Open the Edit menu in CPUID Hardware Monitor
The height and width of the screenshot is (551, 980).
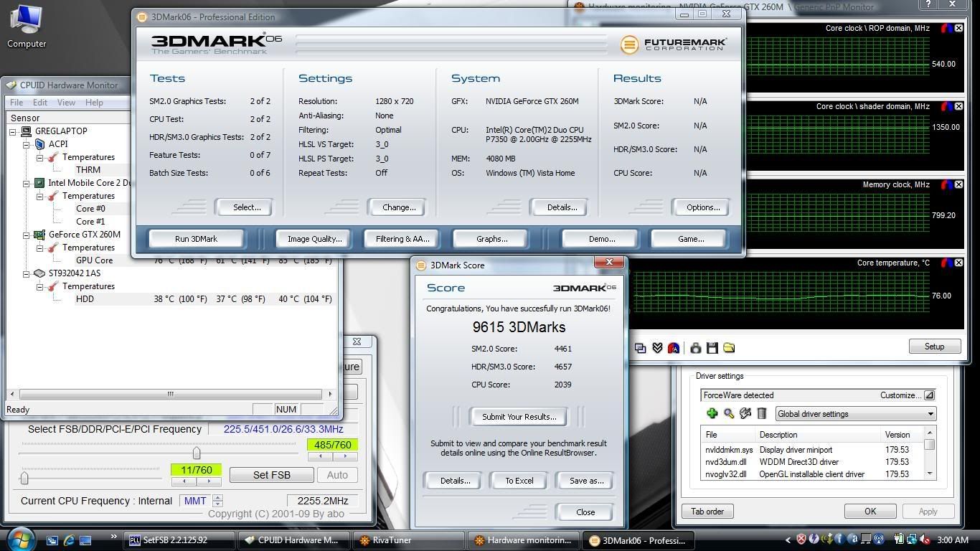point(40,103)
